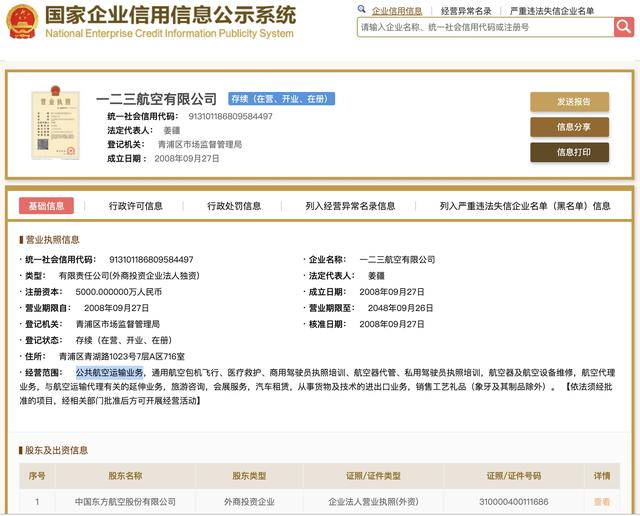Screen dimensions: 640x516
Task: Select the 严重违法失信企业名单 search category
Action: coord(552,11)
